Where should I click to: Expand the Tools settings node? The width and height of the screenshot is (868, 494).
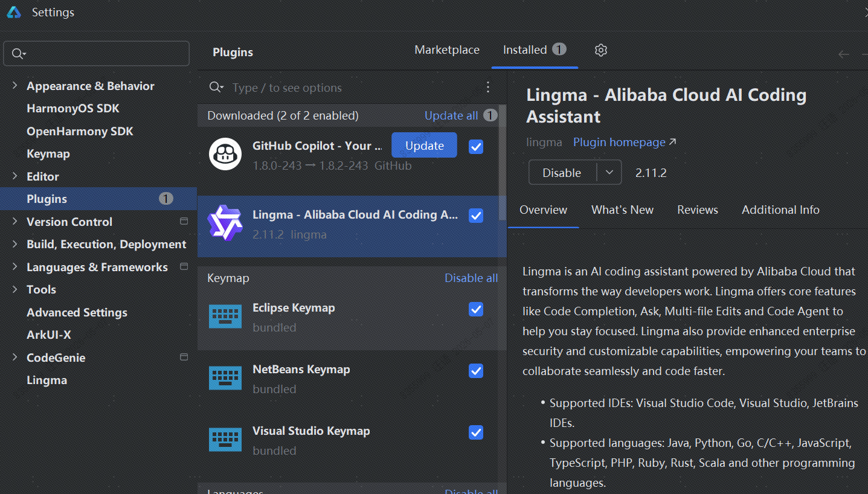(x=14, y=289)
